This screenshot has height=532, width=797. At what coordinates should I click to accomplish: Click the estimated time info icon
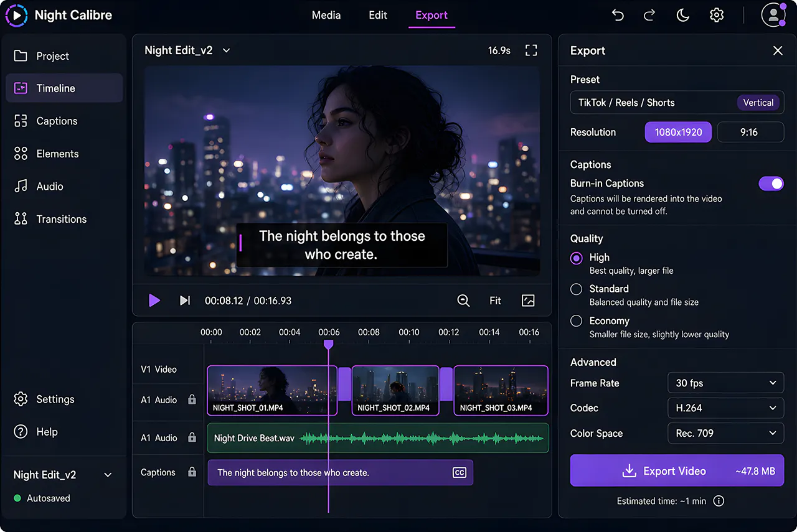coord(719,501)
